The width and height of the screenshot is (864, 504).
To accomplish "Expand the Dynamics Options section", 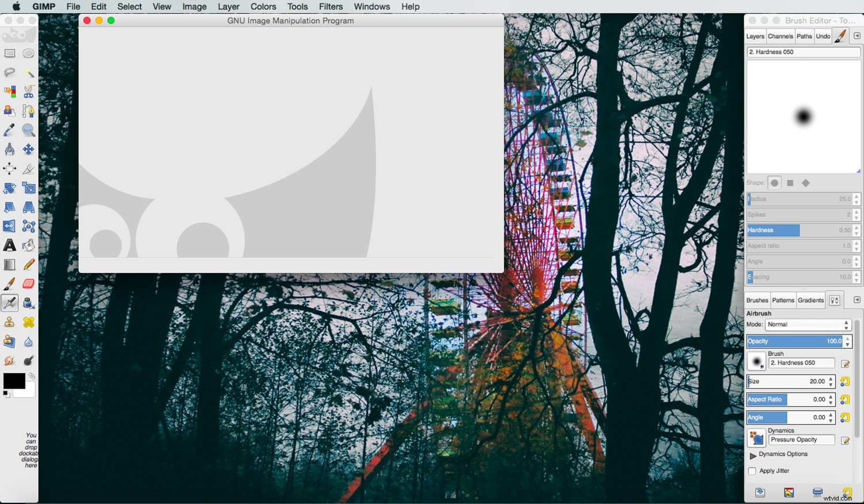I will pos(754,454).
